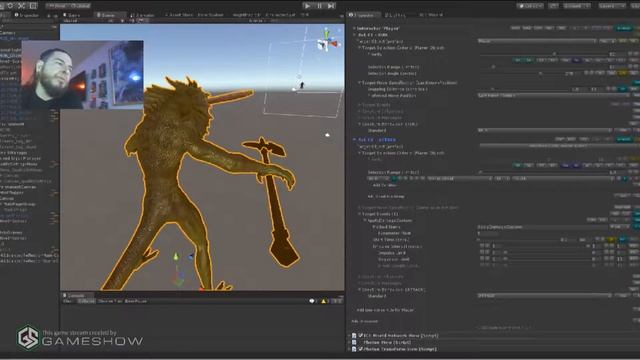The width and height of the screenshot is (640, 360).
Task: Open the target dropdown showing Player
Action: click(x=536, y=41)
